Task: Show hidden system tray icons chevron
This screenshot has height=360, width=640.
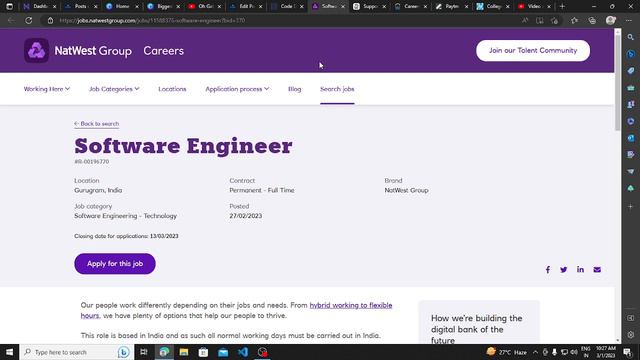Action: [x=535, y=352]
